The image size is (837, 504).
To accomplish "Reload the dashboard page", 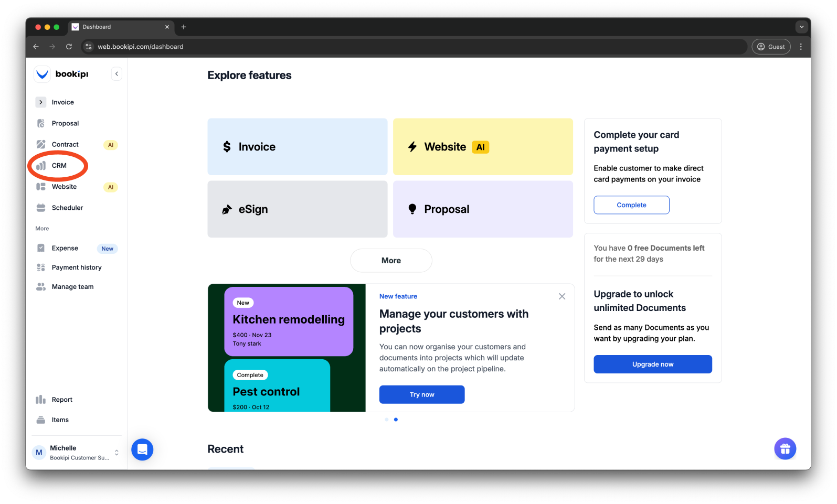I will pos(69,47).
